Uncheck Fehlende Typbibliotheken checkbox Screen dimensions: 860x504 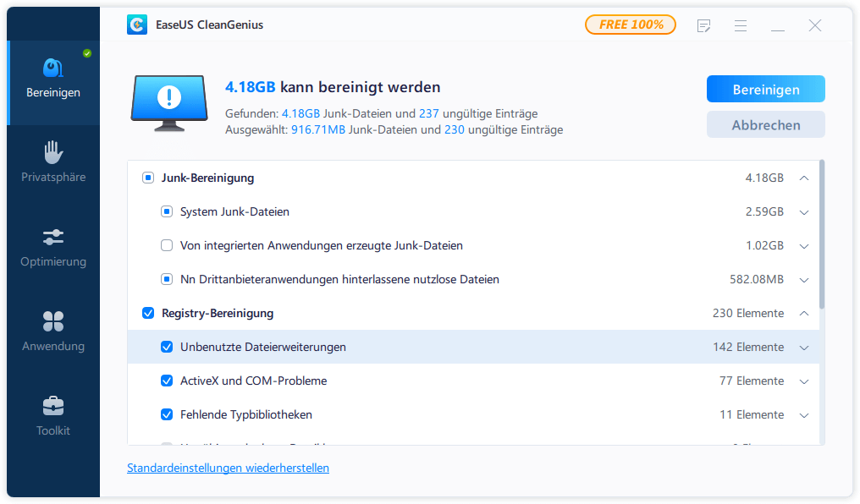click(167, 414)
